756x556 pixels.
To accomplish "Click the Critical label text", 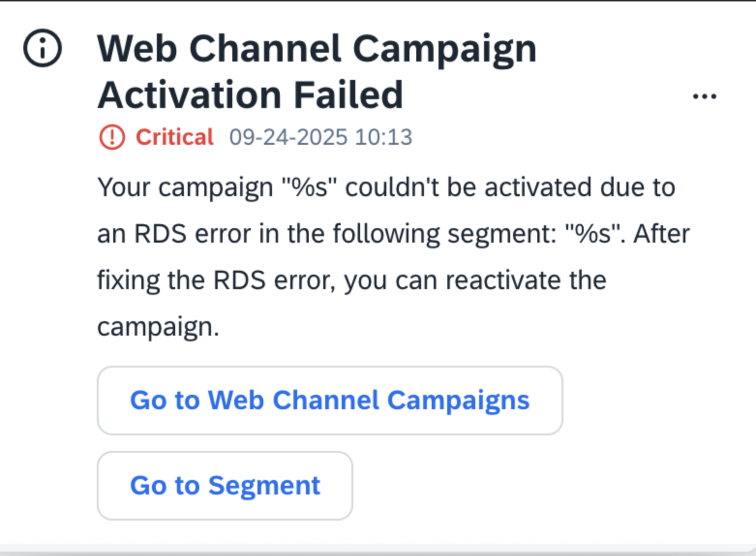I will point(174,137).
